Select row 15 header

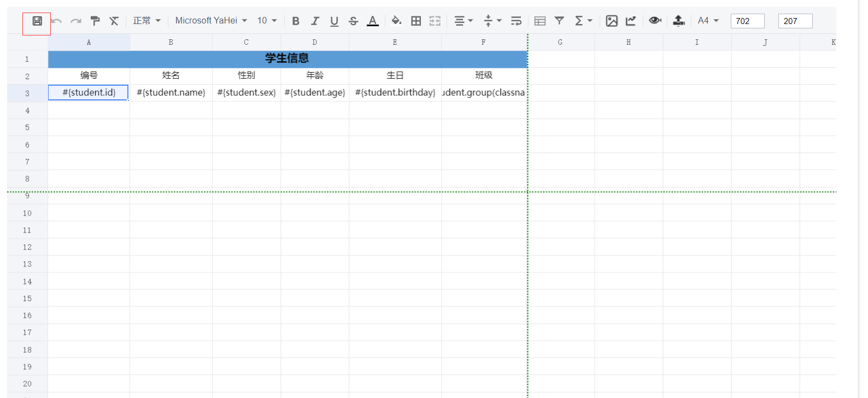click(x=27, y=298)
